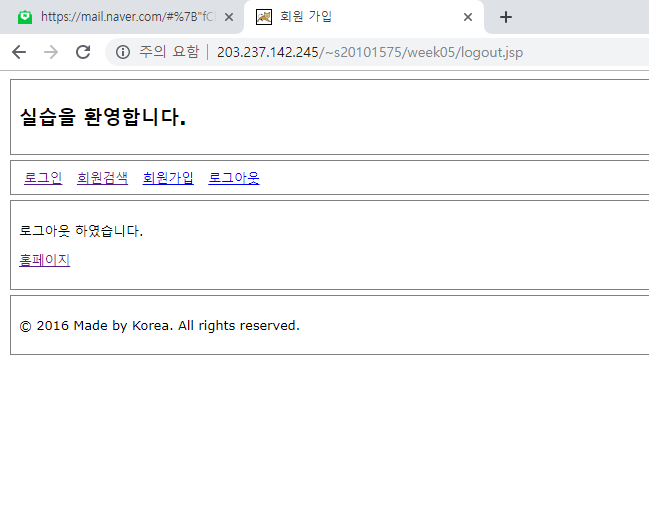This screenshot has width=649, height=508.
Task: Click the 실습을 환영합니다 heading
Action: [x=103, y=117]
